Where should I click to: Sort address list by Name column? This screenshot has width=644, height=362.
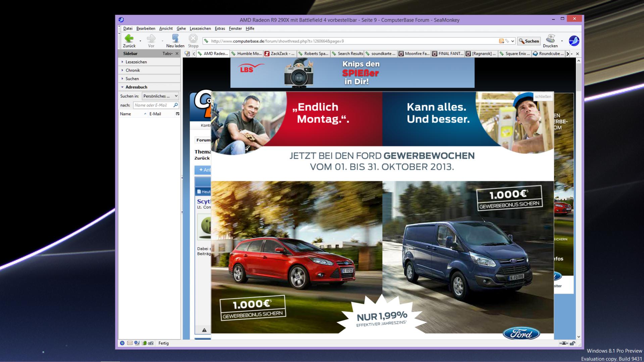(x=133, y=114)
